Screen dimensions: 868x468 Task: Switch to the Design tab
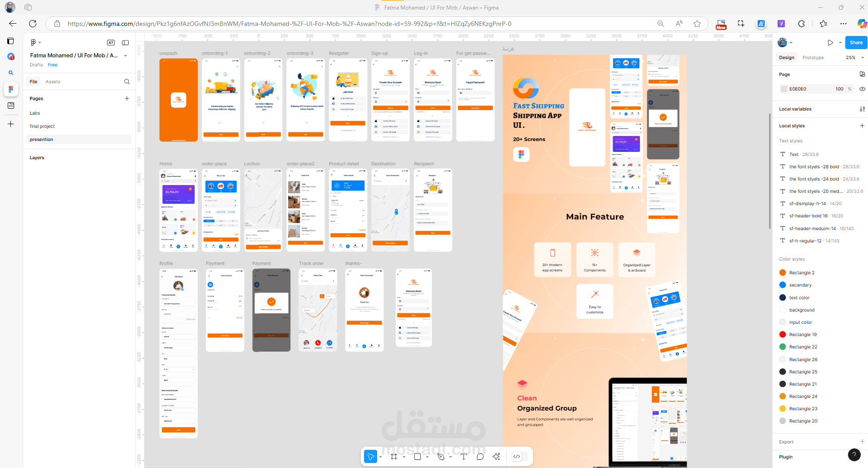pyautogui.click(x=787, y=58)
